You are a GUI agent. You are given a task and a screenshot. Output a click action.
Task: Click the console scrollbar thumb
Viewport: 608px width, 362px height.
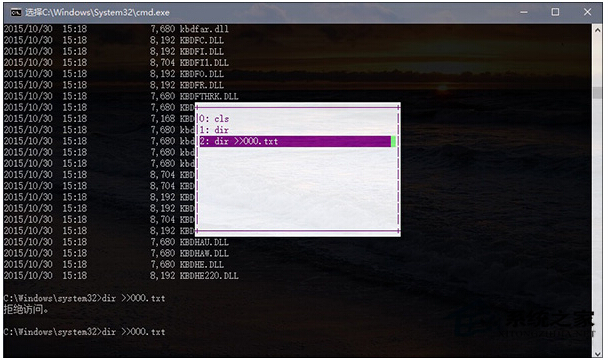click(x=598, y=92)
